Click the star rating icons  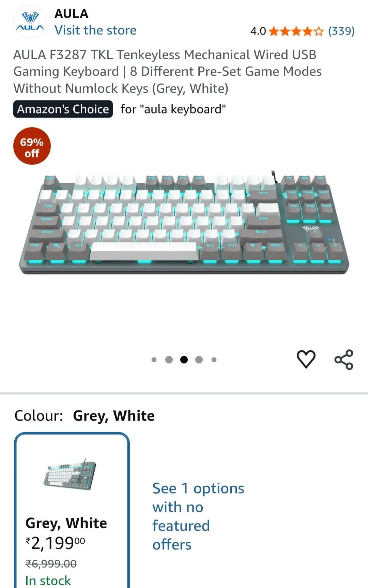coord(296,32)
